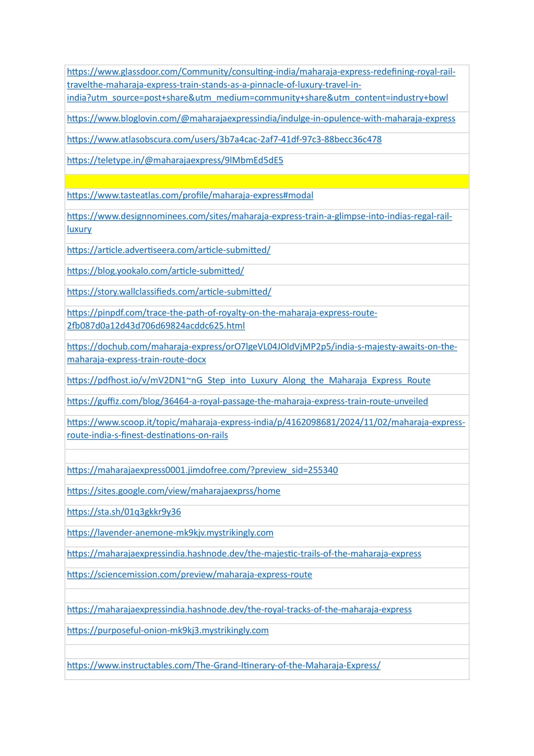This screenshot has height=756, width=534.
Task: Open the purposeful-onion mystrikingly.com link
Action: point(168,631)
